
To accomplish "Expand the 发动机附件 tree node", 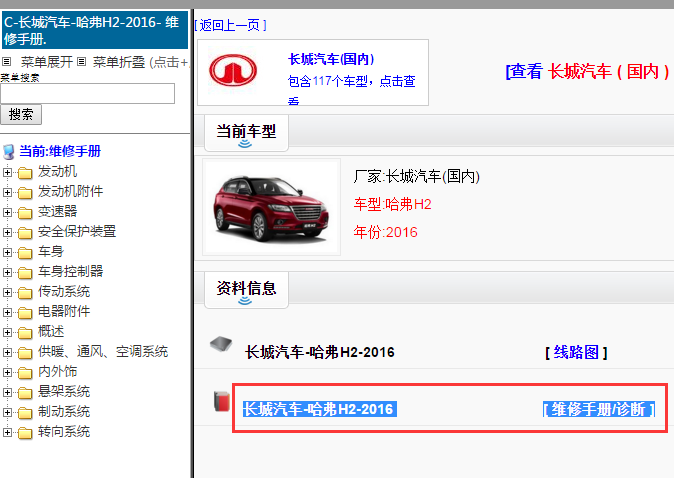I will (x=7, y=192).
